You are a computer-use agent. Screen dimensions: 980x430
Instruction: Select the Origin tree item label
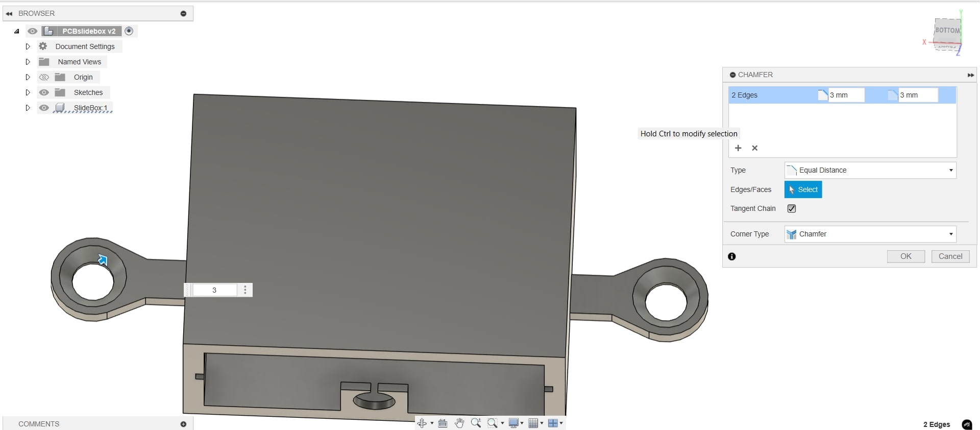tap(83, 77)
